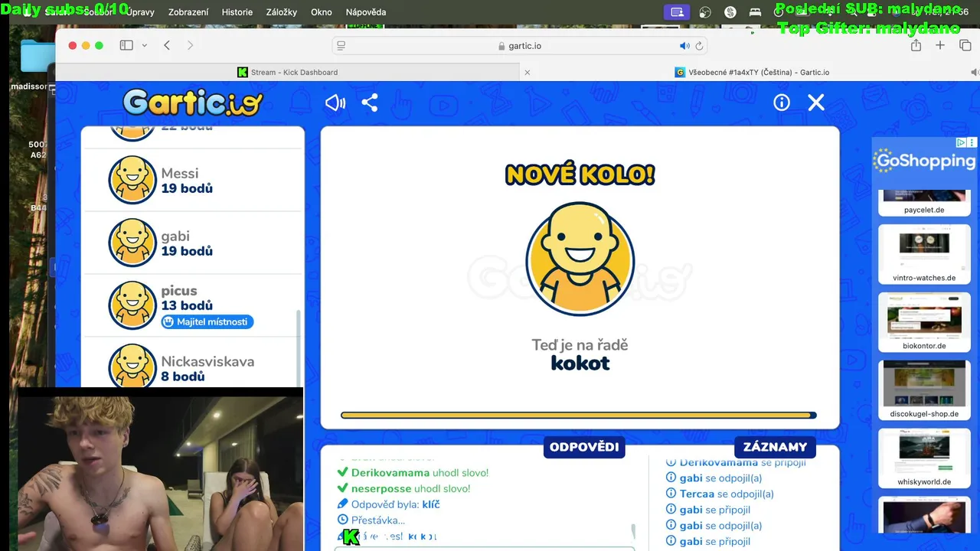Image resolution: width=980 pixels, height=551 pixels.
Task: Click the clock icon beside Přestávka
Action: tap(343, 520)
